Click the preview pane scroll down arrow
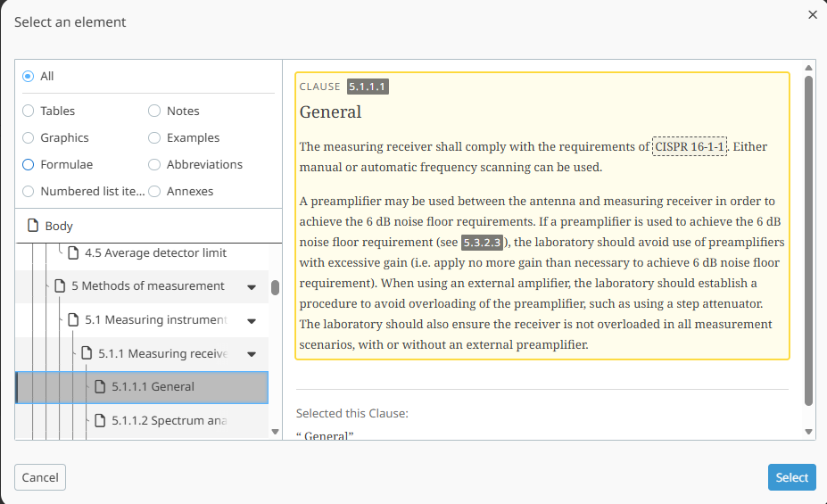This screenshot has width=827, height=504. pos(808,432)
